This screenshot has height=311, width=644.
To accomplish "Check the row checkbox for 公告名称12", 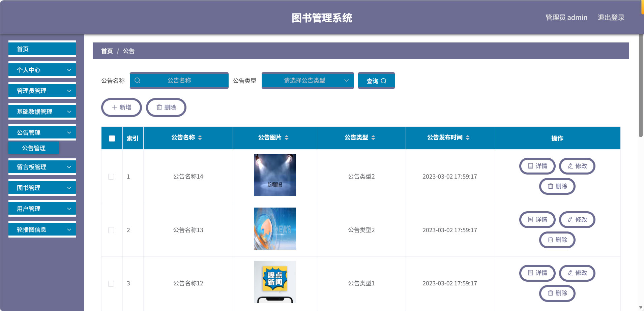I will (x=111, y=284).
